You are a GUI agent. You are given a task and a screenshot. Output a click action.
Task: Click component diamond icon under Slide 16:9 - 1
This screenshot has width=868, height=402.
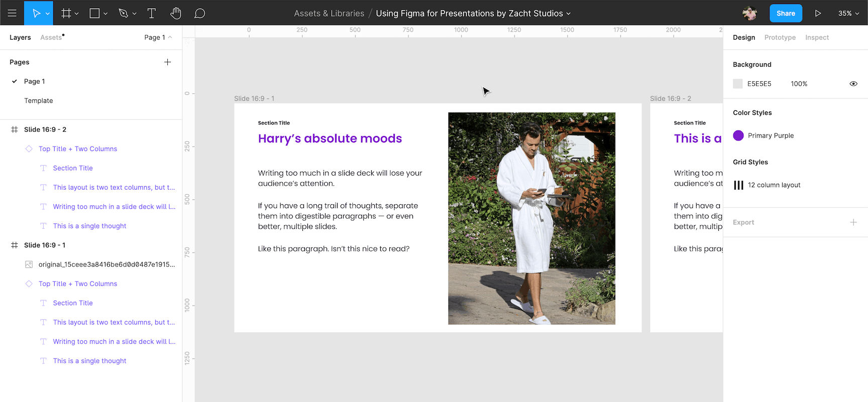click(29, 284)
